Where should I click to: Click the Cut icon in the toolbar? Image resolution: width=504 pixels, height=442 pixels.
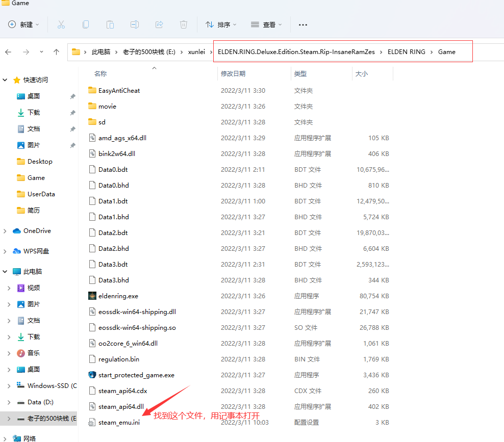(x=61, y=24)
